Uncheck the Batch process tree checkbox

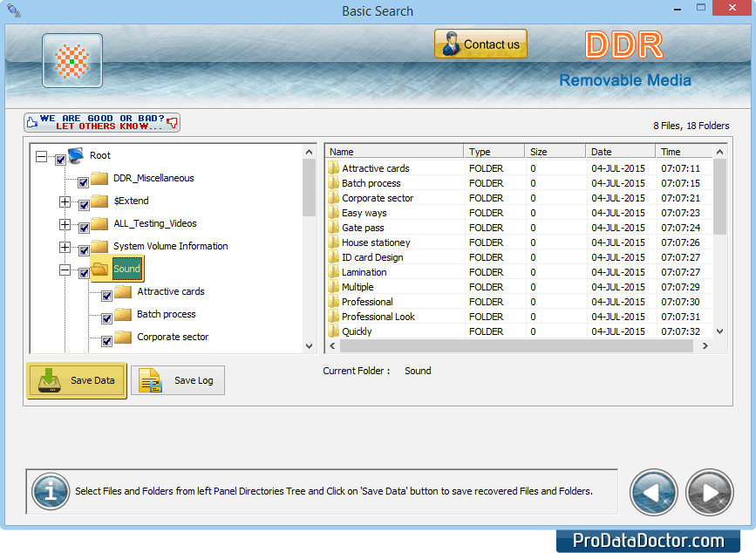(x=106, y=318)
